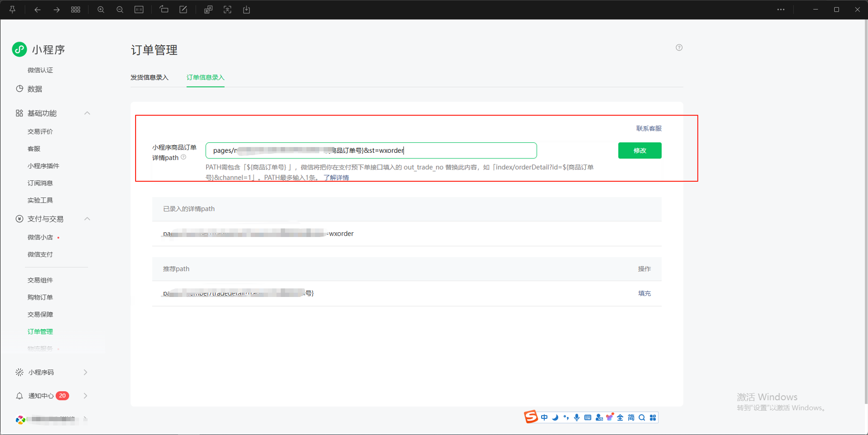This screenshot has height=435, width=868.
Task: Open the Sogou account icon
Action: coord(599,417)
